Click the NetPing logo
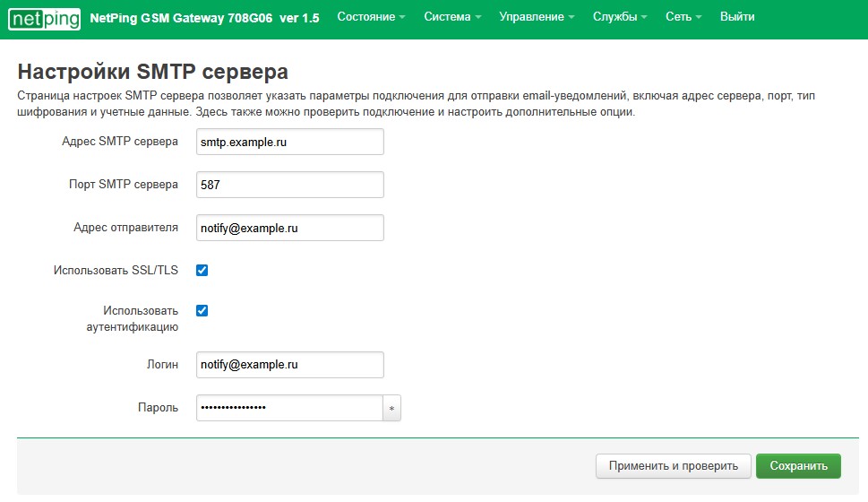 (43, 17)
